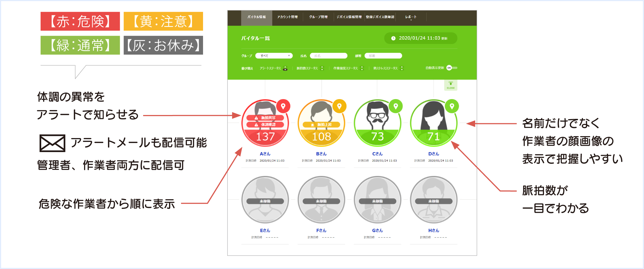Screen dimensions: 644x269
Task: Click Dさん's green location pin icon
Action: tap(452, 106)
